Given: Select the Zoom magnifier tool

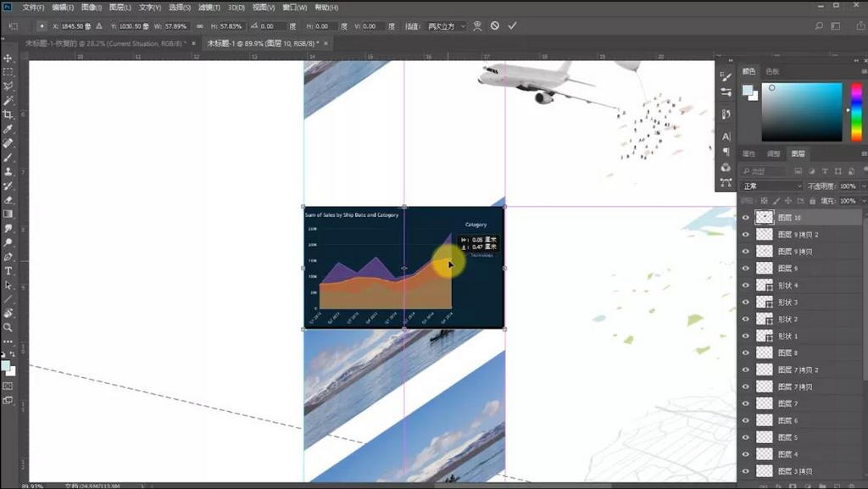Looking at the screenshot, I should pos(8,327).
